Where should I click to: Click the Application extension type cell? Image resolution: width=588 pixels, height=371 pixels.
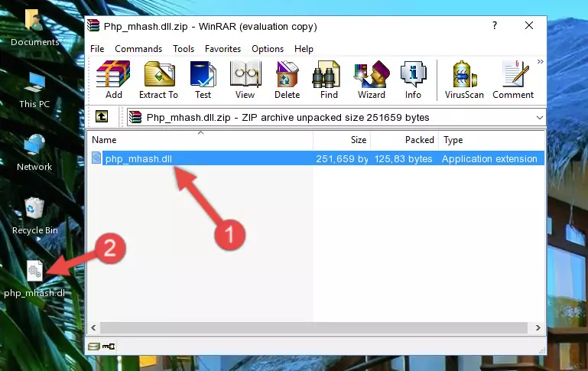tap(489, 158)
